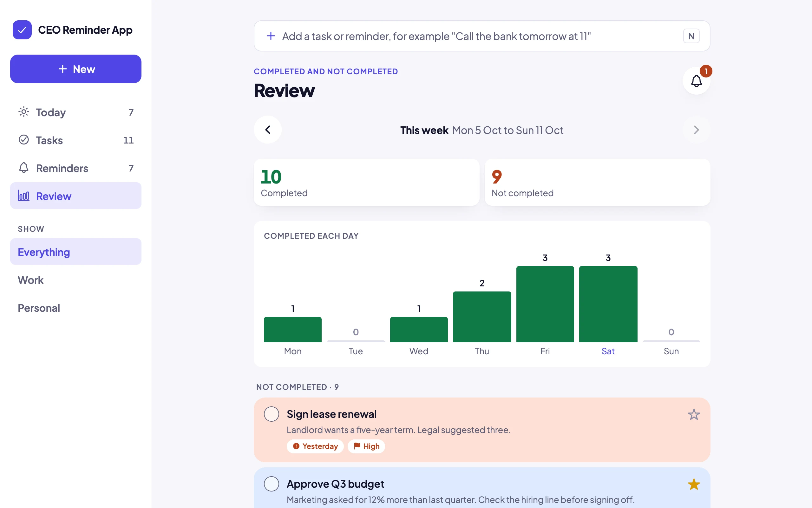Click the Tue day label

pos(356,351)
